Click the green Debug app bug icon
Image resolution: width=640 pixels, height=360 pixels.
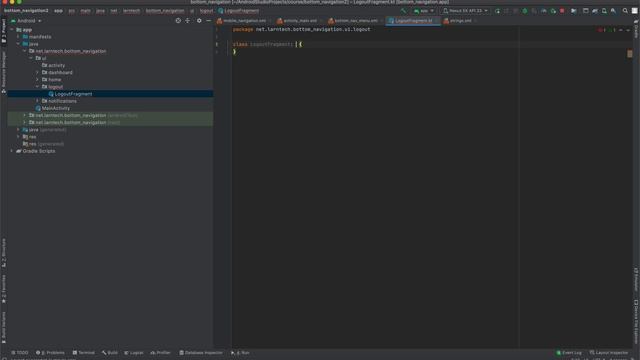(525, 11)
